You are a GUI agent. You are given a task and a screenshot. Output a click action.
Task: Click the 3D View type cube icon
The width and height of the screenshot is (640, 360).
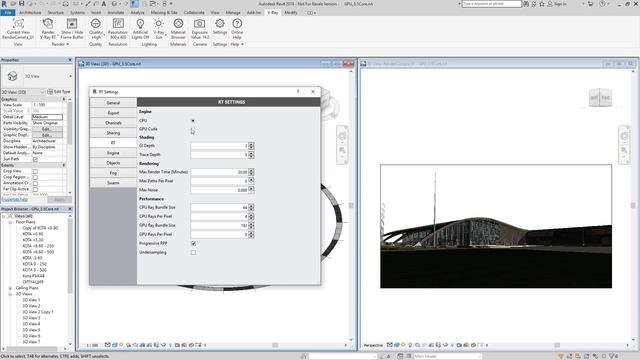pyautogui.click(x=12, y=76)
